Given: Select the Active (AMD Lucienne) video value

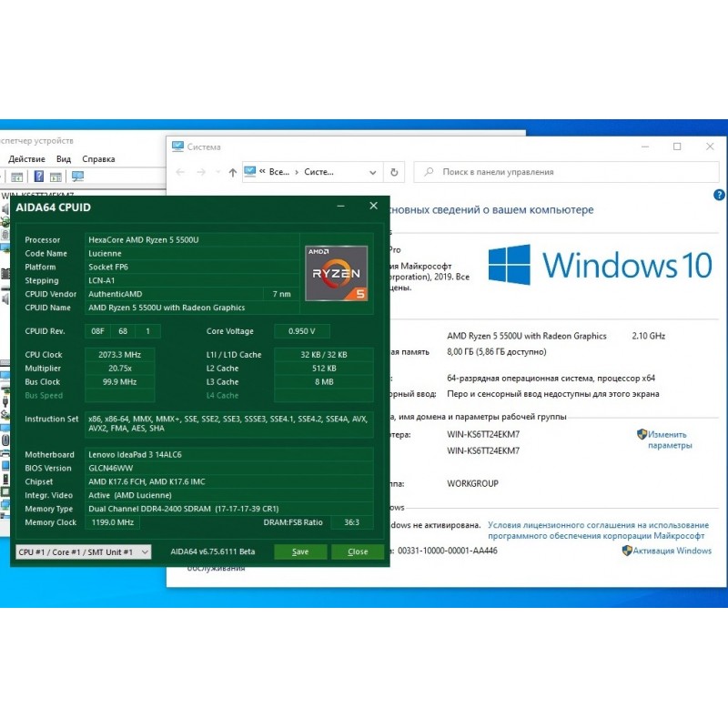Looking at the screenshot, I should pos(229,495).
